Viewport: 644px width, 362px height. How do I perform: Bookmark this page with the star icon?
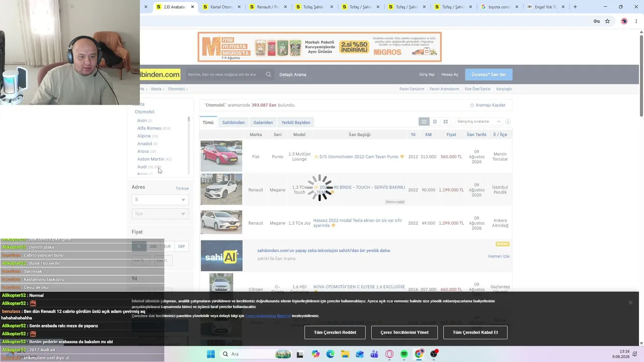point(607,21)
